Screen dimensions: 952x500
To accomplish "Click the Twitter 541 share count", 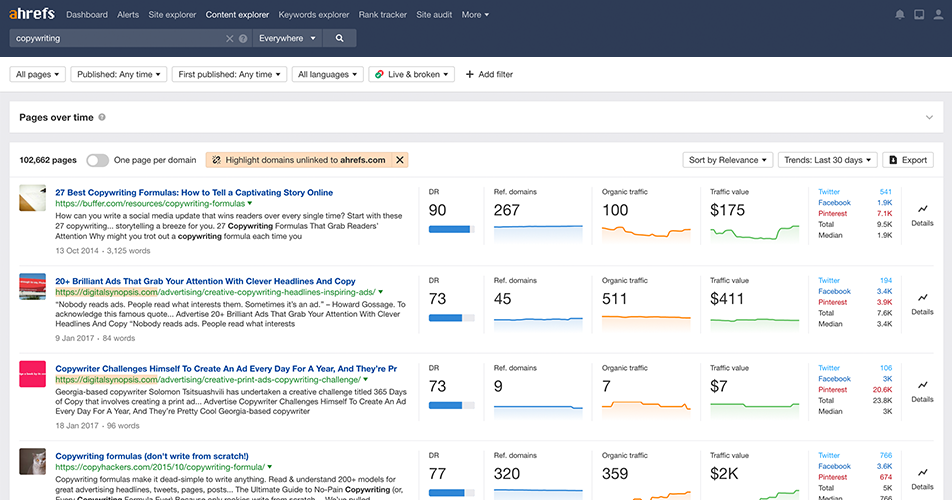I will [x=886, y=192].
